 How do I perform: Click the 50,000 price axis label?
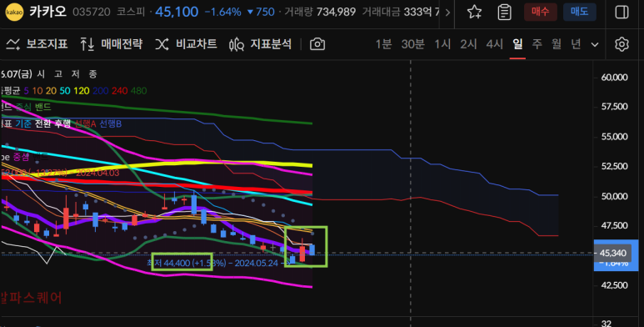(615, 196)
